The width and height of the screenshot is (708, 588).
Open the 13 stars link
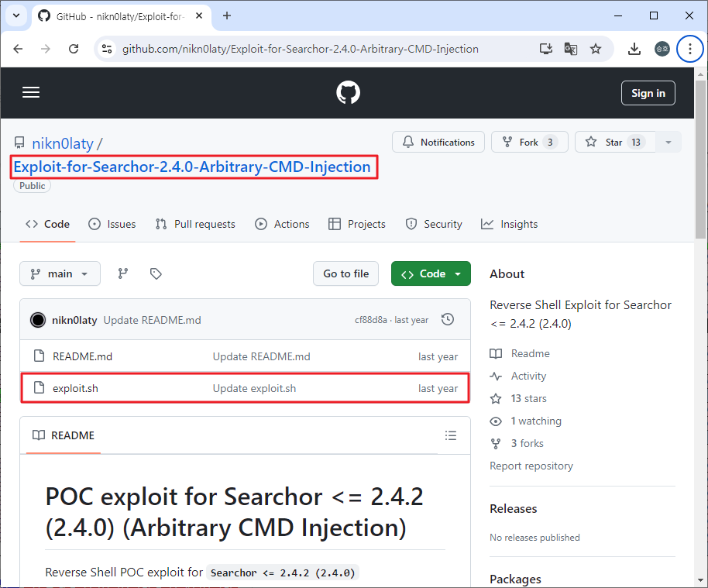tap(518, 399)
